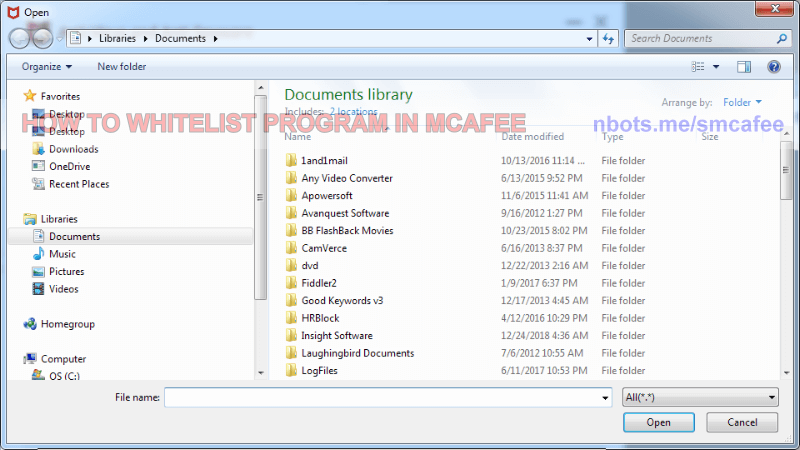Select OS (C:) drive
This screenshot has height=450, width=800.
tap(64, 376)
